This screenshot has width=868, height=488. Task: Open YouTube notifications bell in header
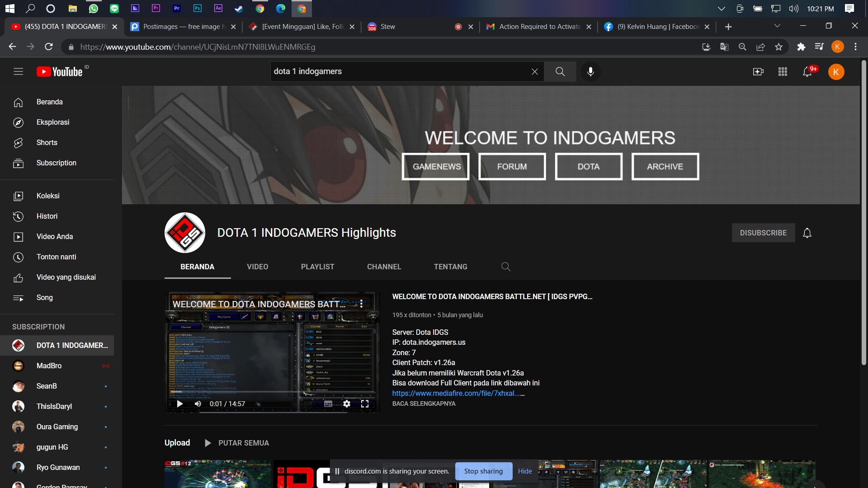[x=807, y=72]
